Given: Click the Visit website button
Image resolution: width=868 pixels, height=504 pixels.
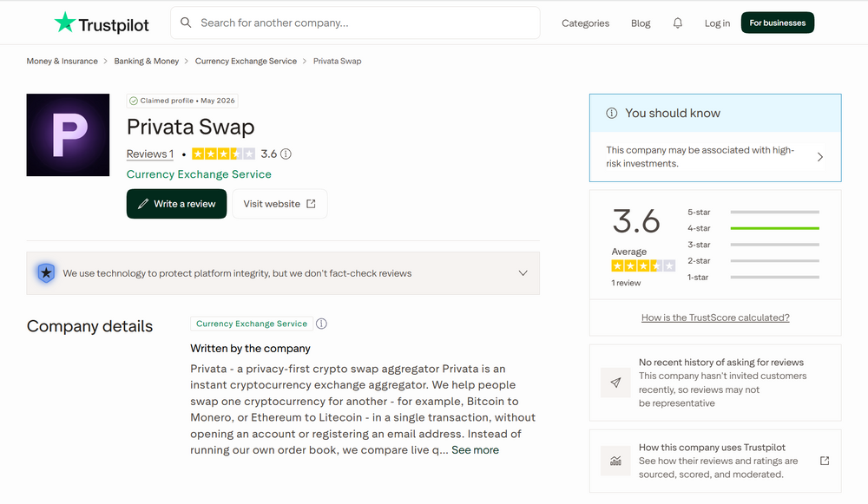Looking at the screenshot, I should click(x=279, y=204).
